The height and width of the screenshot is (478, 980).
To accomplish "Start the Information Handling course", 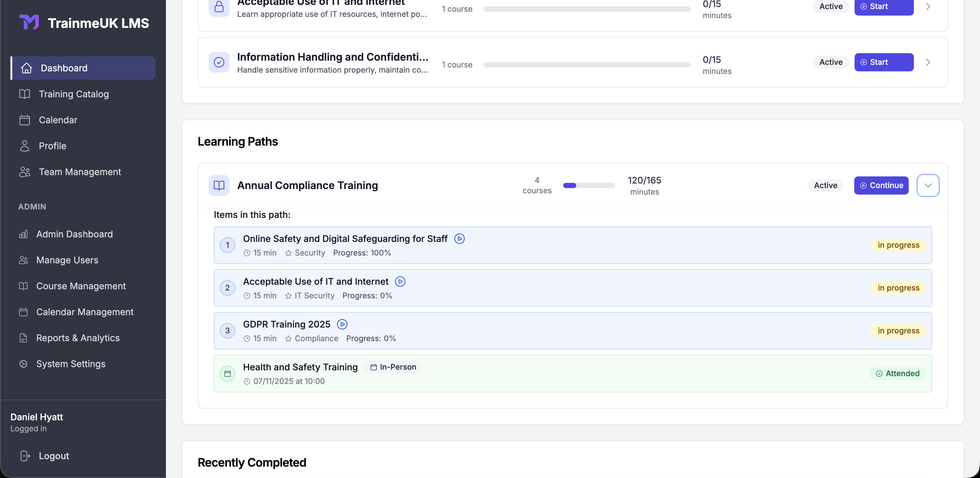I will pyautogui.click(x=883, y=62).
